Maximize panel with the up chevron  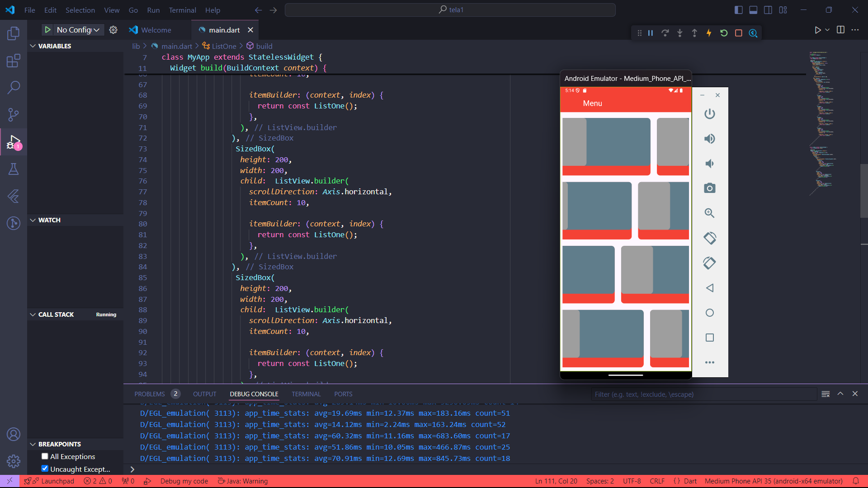tap(840, 394)
